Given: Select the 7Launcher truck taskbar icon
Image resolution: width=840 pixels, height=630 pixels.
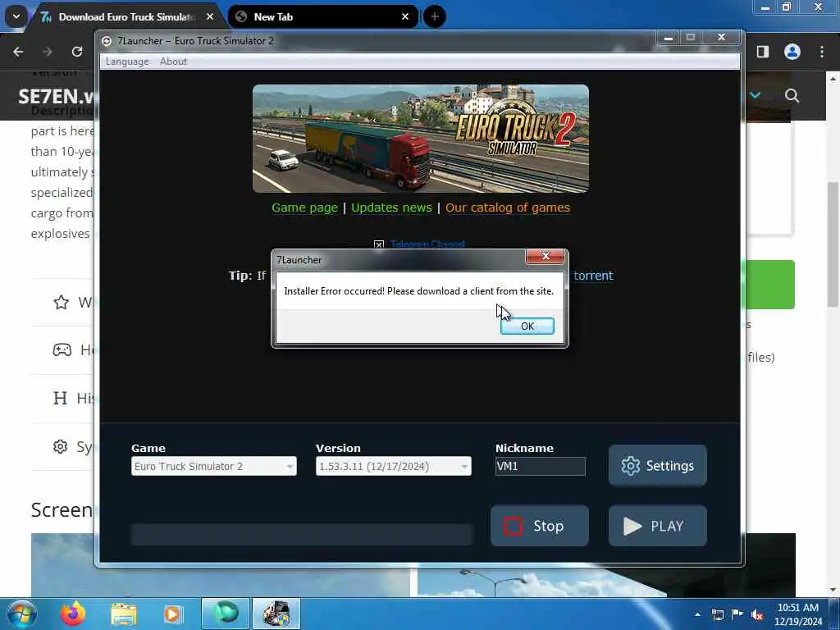Looking at the screenshot, I should [x=276, y=614].
